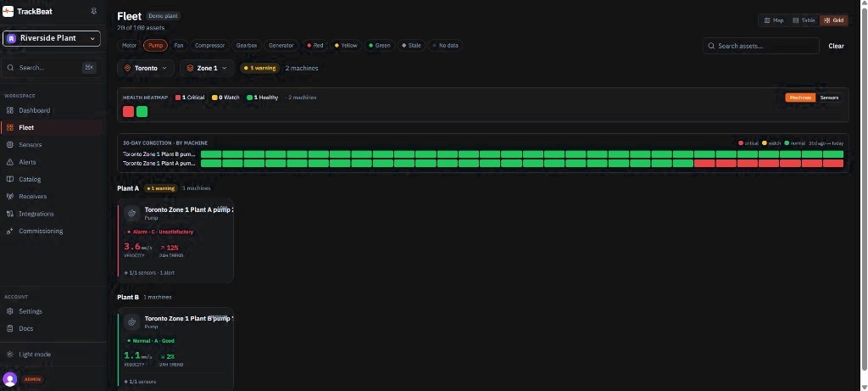This screenshot has height=391, width=868.
Task: Click "1/1 sensors · 1 alert" text
Action: pyautogui.click(x=149, y=273)
